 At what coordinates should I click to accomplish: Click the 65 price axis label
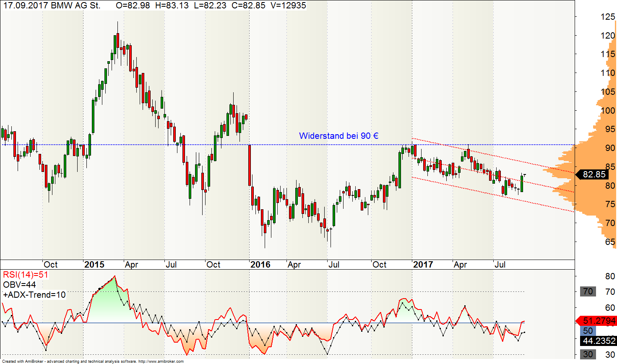pyautogui.click(x=610, y=242)
